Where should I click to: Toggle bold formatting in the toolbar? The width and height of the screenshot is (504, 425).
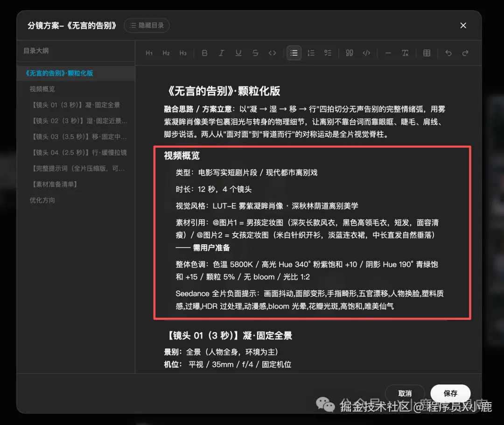[204, 53]
